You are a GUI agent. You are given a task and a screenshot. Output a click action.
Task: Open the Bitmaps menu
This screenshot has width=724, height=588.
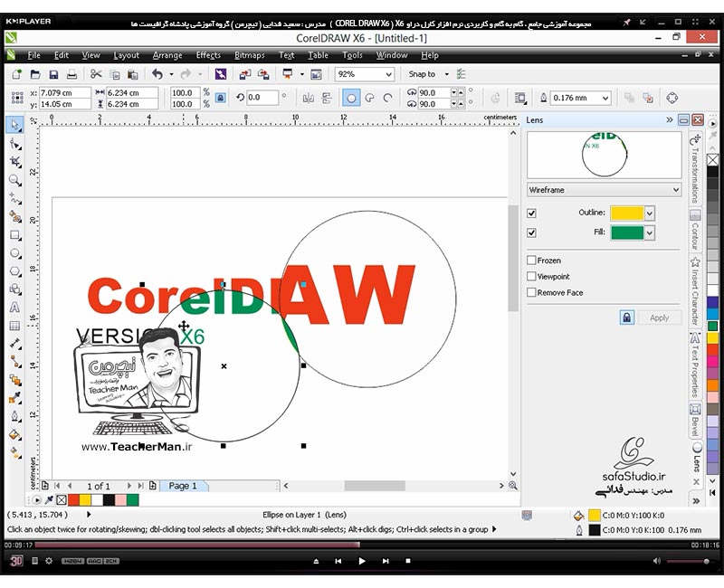point(250,55)
